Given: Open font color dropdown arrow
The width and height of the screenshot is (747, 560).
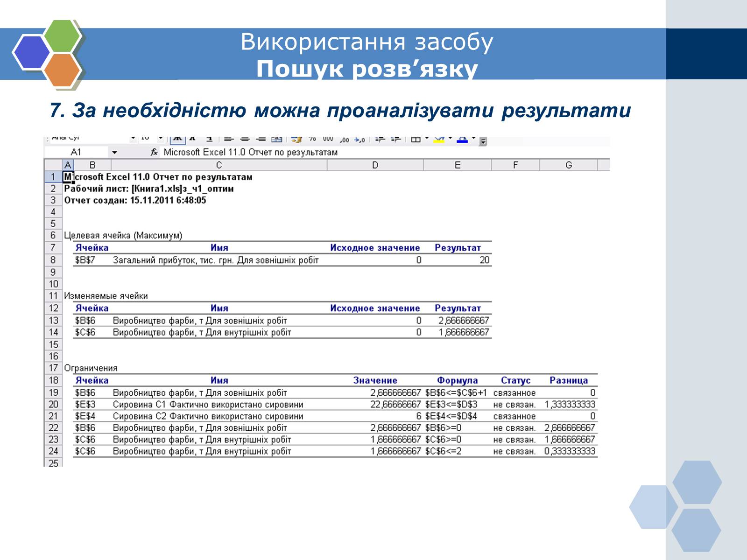Looking at the screenshot, I should click(x=473, y=138).
